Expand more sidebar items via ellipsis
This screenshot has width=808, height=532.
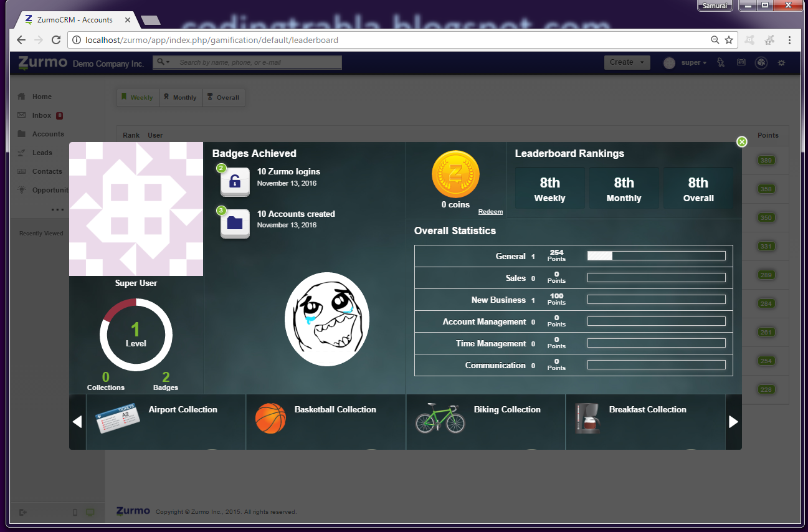coord(57,210)
